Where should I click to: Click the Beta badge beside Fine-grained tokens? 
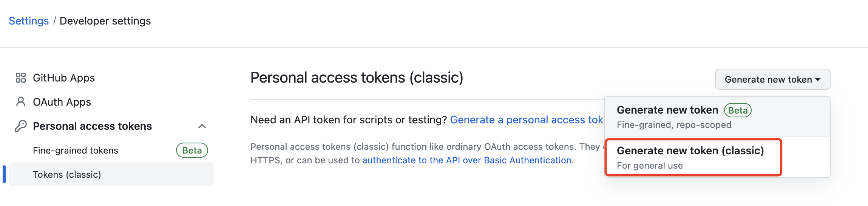point(192,150)
